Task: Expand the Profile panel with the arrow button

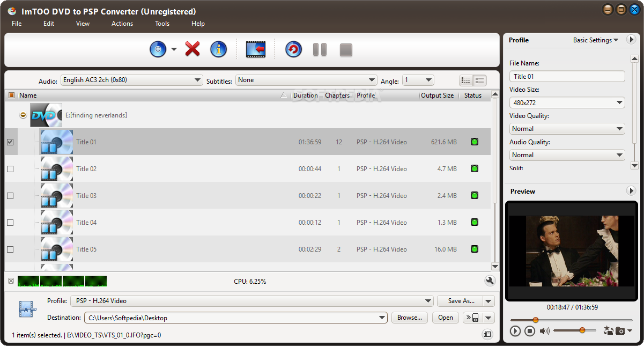Action: pyautogui.click(x=631, y=40)
